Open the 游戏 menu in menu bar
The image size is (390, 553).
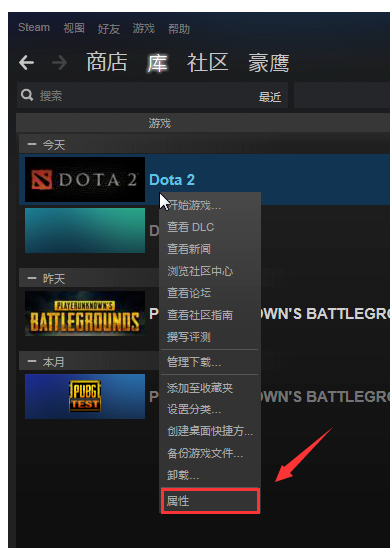pyautogui.click(x=144, y=28)
